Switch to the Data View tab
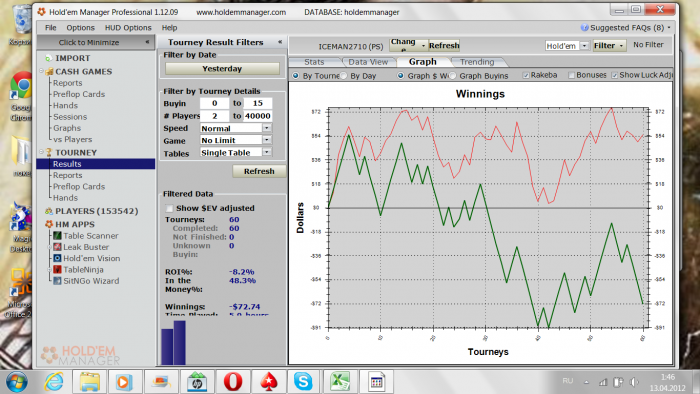Screen dimensions: 700x394 pos(368,62)
